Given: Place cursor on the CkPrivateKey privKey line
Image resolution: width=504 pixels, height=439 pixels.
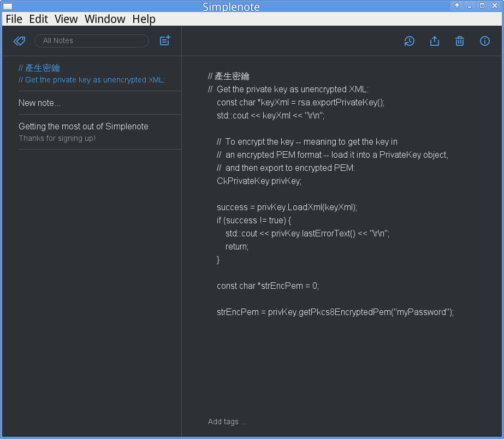Looking at the screenshot, I should pyautogui.click(x=259, y=181).
